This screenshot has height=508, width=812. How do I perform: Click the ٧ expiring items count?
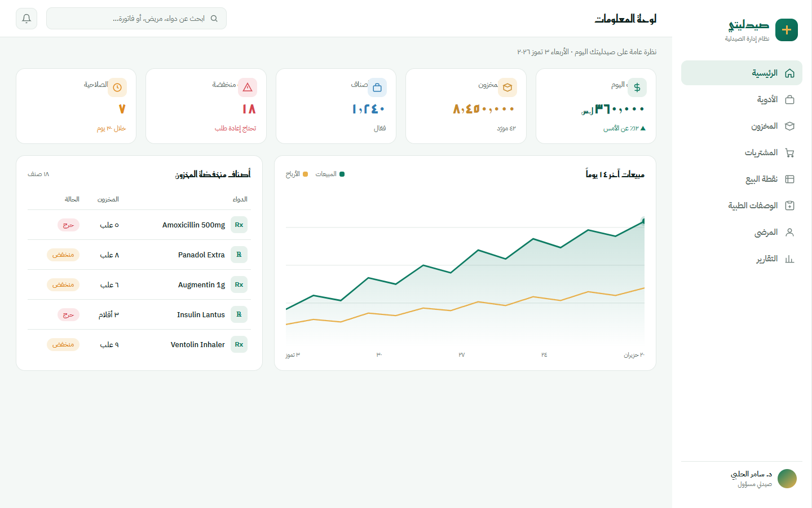(x=122, y=109)
